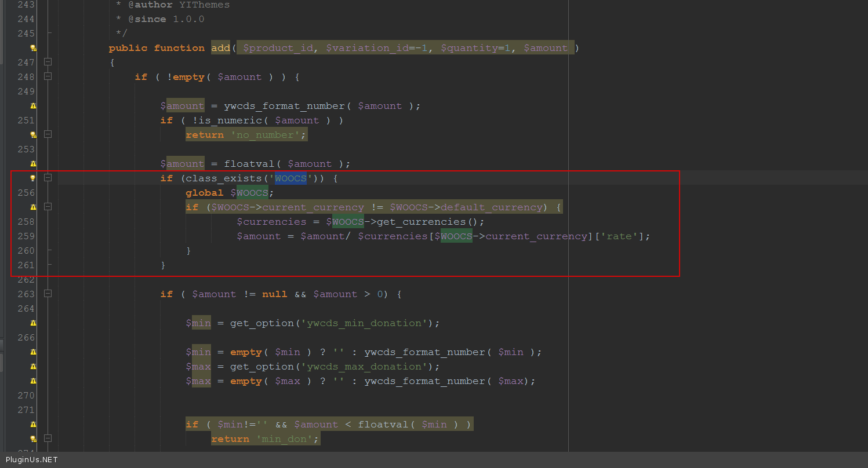
Task: Click line number 256 in gutter
Action: click(x=26, y=193)
